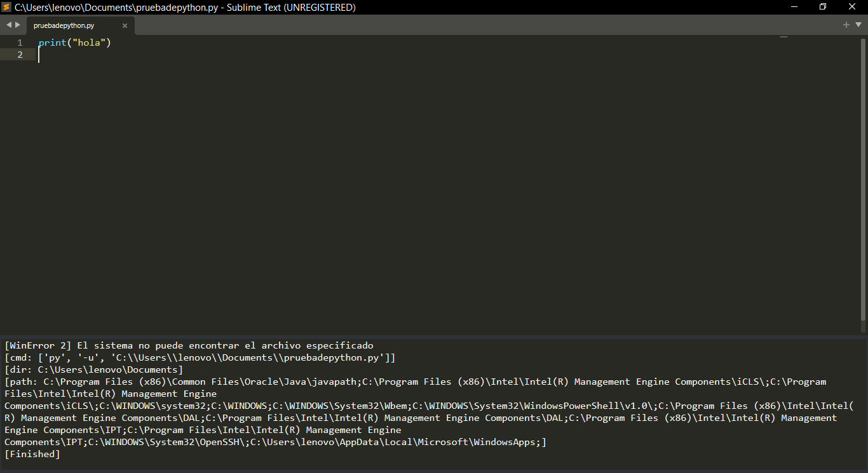This screenshot has width=868, height=473.
Task: Minimize the Sublime Text window
Action: (x=794, y=7)
